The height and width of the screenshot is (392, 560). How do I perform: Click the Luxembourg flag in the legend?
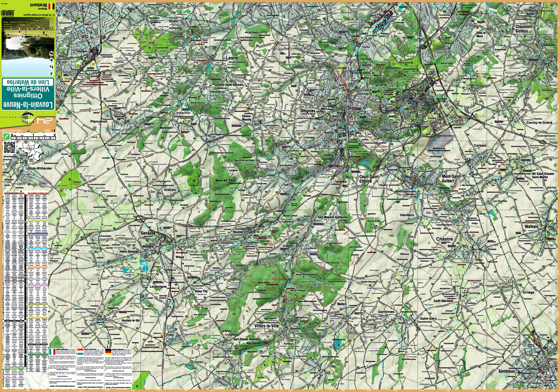79,351
